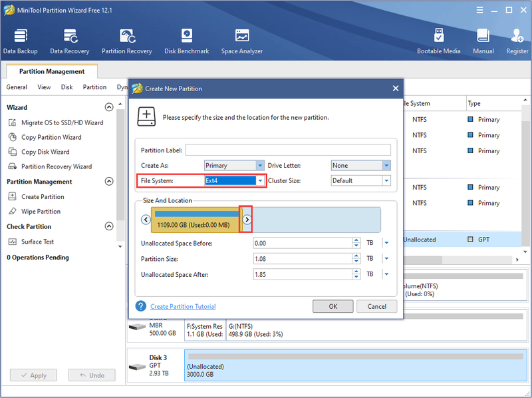The image size is (532, 398).
Task: Open the Disk menu
Action: click(67, 87)
